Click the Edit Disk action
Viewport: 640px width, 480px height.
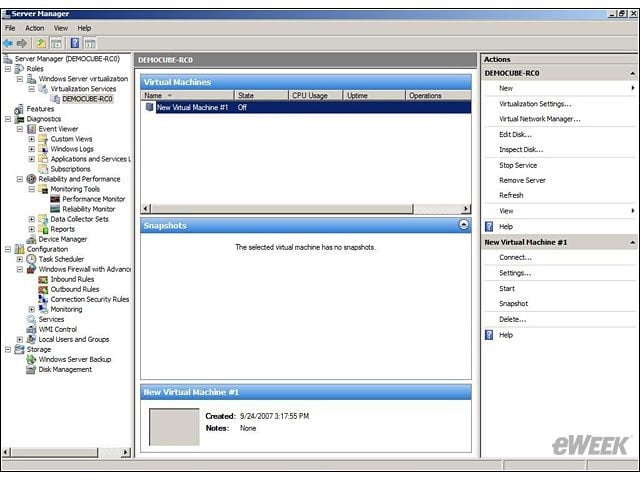pos(516,134)
